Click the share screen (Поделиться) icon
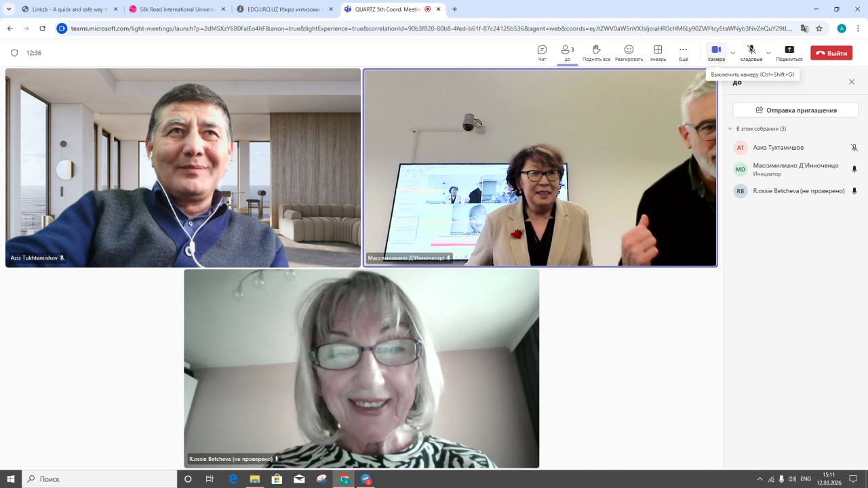 pos(789,50)
